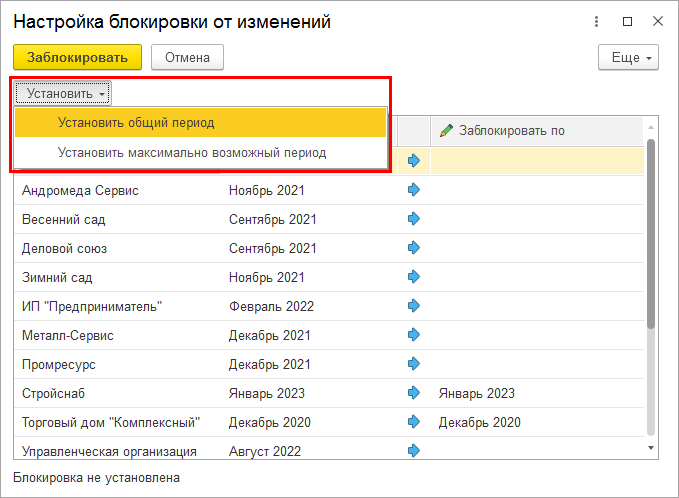Image resolution: width=679 pixels, height=498 pixels.
Task: Click Заблокировать по cell for ИП Предприниматель
Action: click(x=535, y=306)
